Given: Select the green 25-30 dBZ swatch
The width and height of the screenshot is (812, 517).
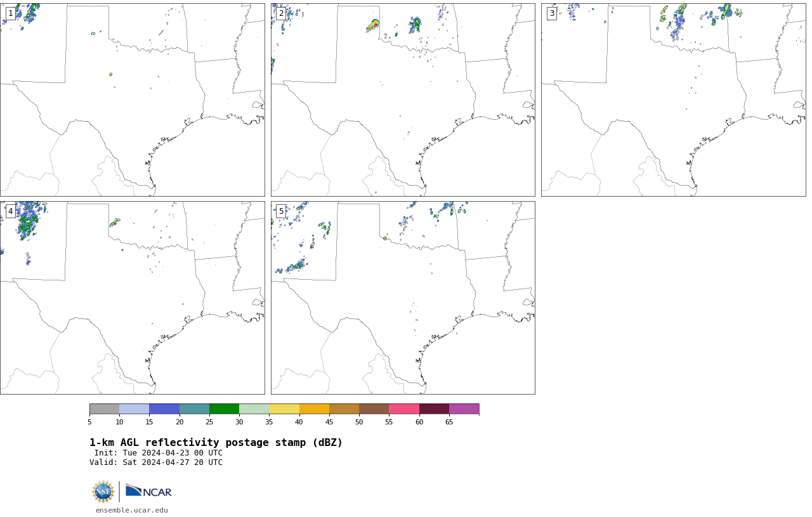Looking at the screenshot, I should (224, 409).
